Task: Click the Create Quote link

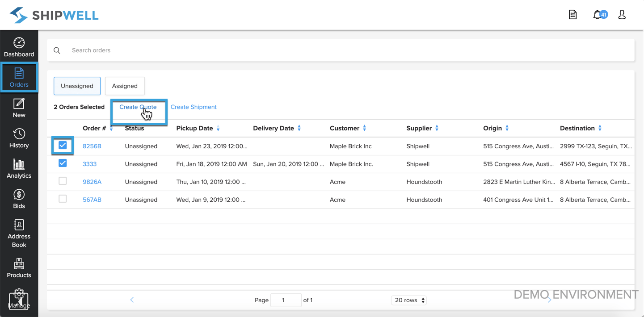Action: (138, 107)
